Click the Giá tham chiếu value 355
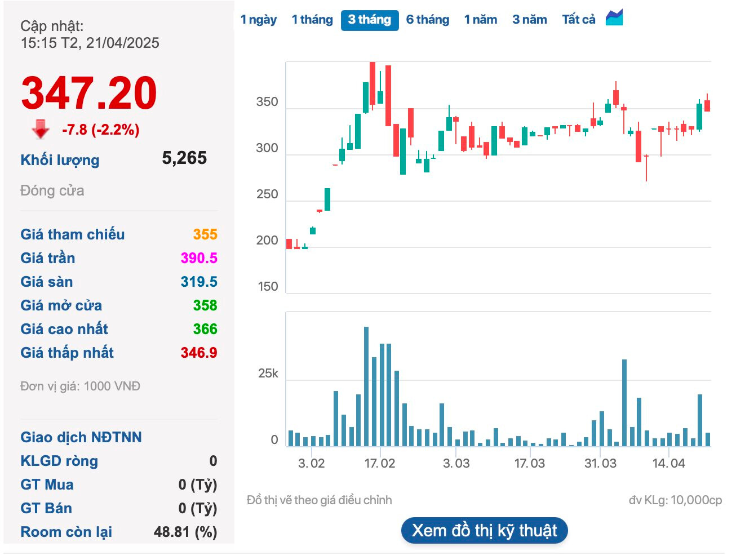The width and height of the screenshot is (745, 560). point(205,234)
